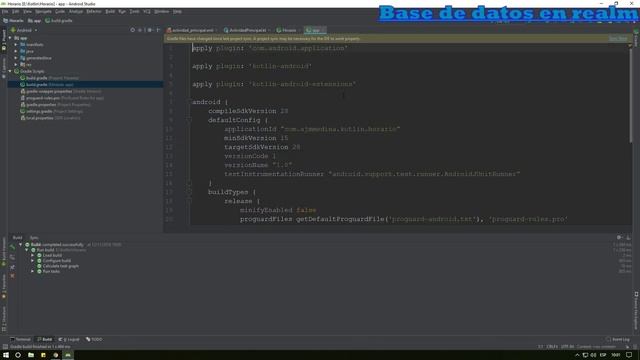Open the Tools menu
This screenshot has height=360, width=640.
click(134, 11)
